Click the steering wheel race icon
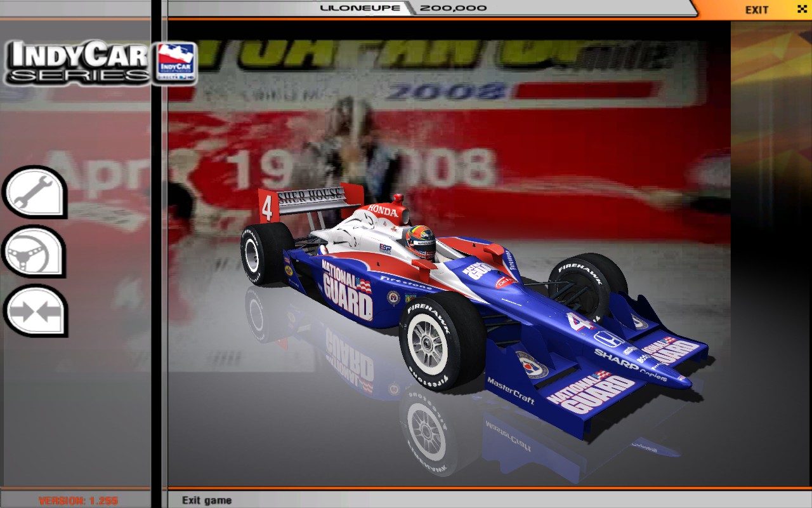This screenshot has height=508, width=812. tap(34, 251)
